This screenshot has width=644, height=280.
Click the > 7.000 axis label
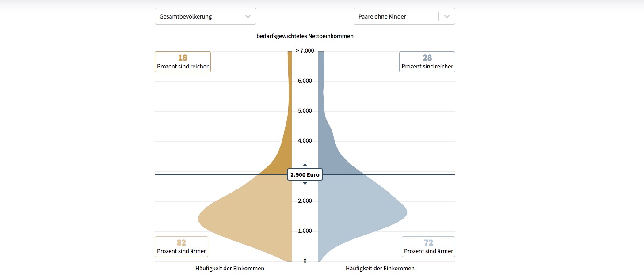pos(305,51)
